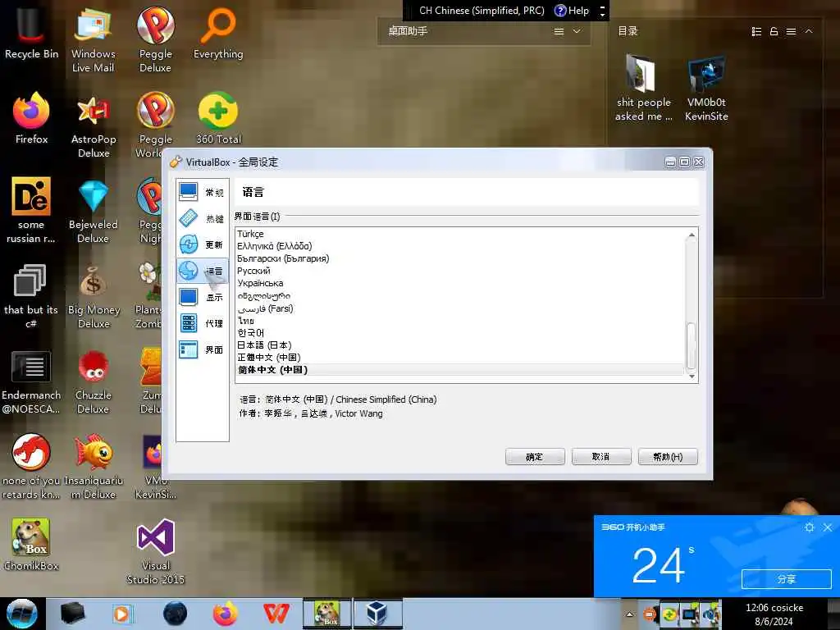Open the Big Money Deluxe desktop icon
The image size is (840, 630).
tap(94, 296)
